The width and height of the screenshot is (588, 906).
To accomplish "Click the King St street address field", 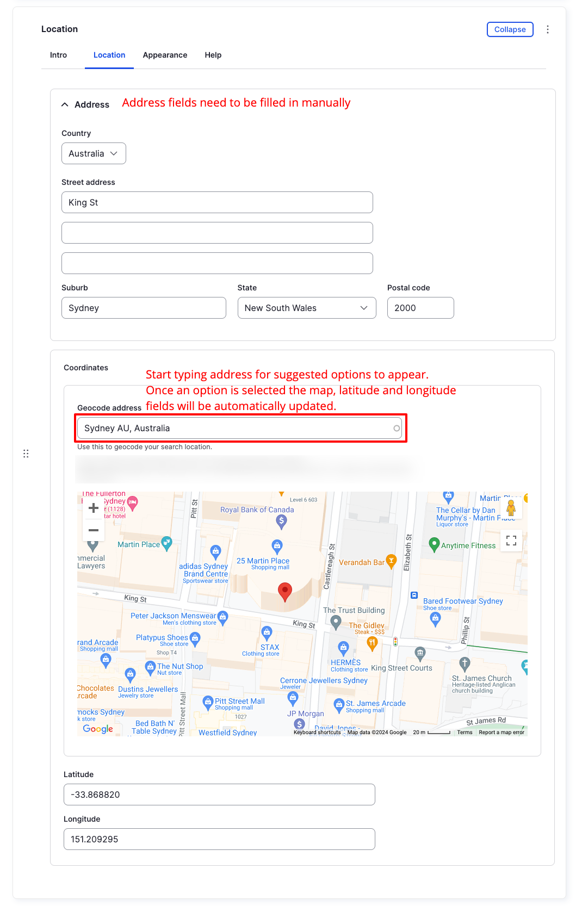I will (217, 202).
